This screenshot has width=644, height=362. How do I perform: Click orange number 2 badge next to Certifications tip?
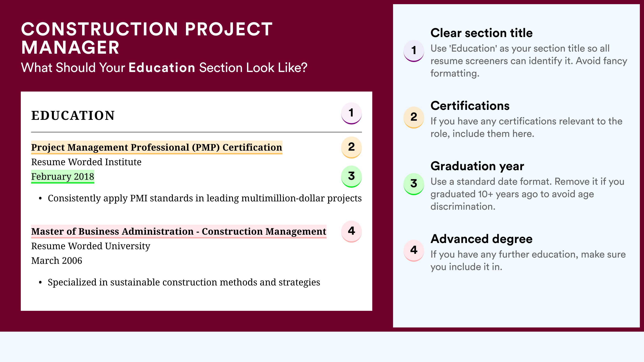(x=413, y=117)
